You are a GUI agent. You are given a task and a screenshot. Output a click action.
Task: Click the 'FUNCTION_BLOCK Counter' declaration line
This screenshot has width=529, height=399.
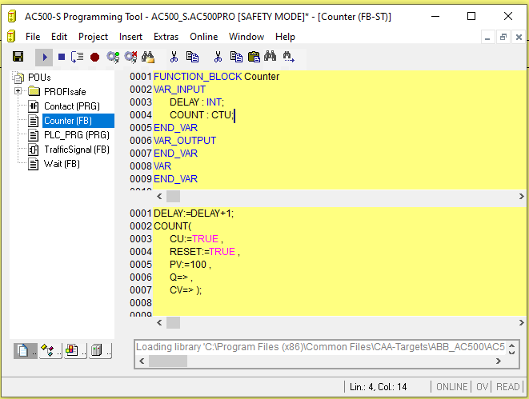216,77
